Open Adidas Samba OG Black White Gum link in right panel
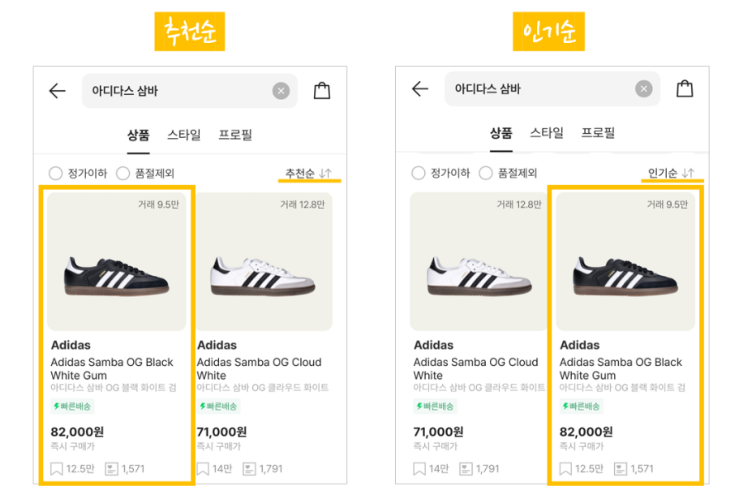The height and width of the screenshot is (499, 743). coord(621,369)
